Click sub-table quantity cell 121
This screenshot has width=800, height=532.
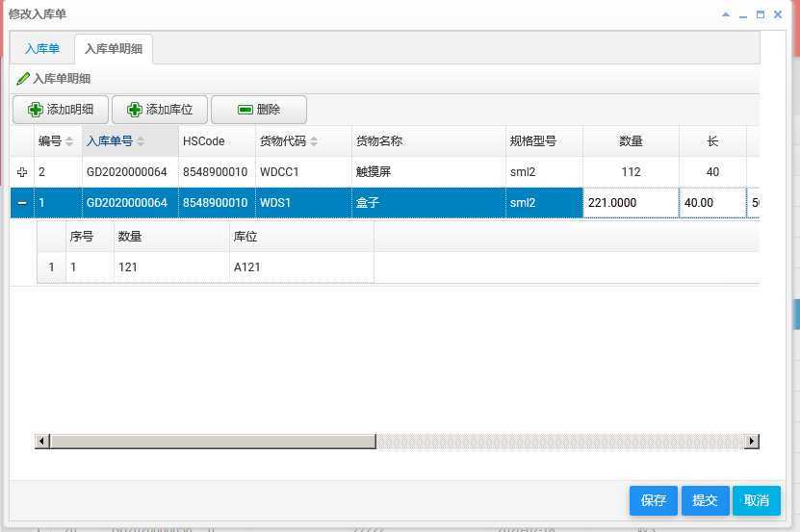point(171,267)
